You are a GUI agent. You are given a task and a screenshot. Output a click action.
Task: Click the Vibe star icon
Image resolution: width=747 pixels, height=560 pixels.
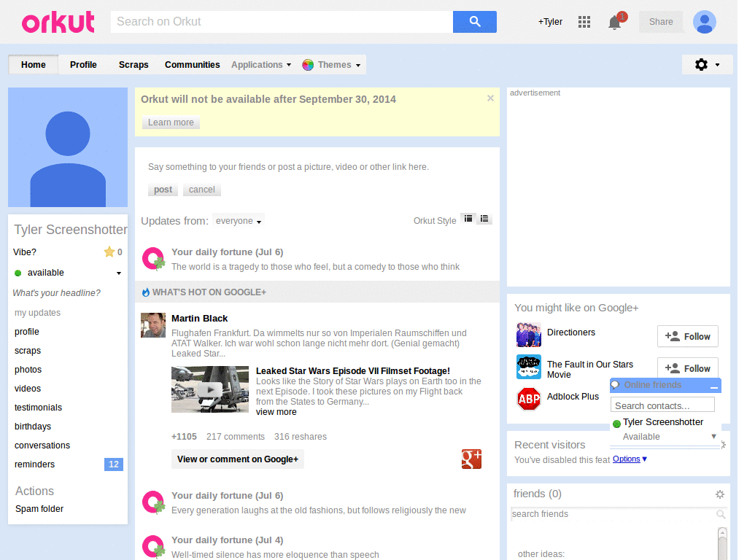point(109,252)
